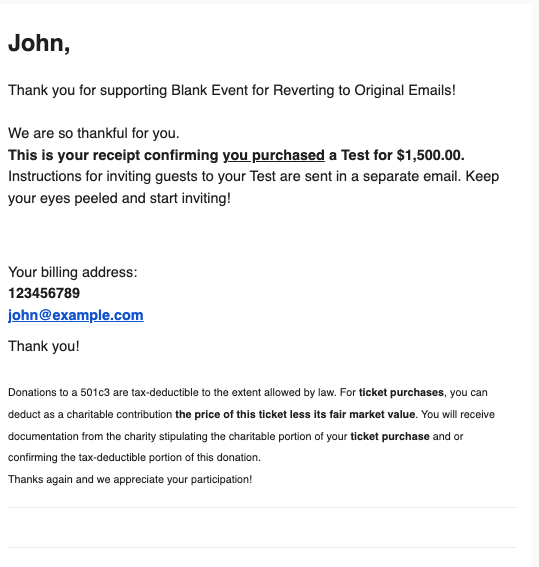Click the bold "ticket purchase" text in the third disclaimer line

(x=390, y=436)
